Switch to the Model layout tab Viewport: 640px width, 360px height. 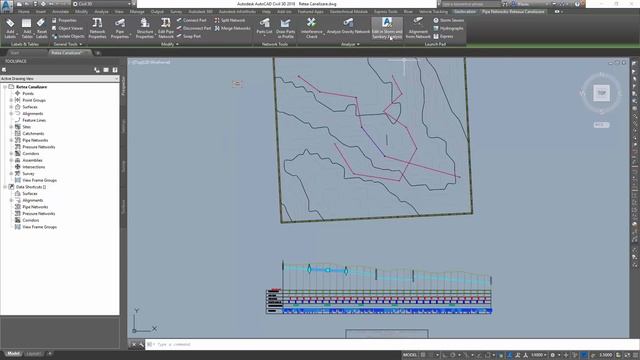(x=13, y=353)
